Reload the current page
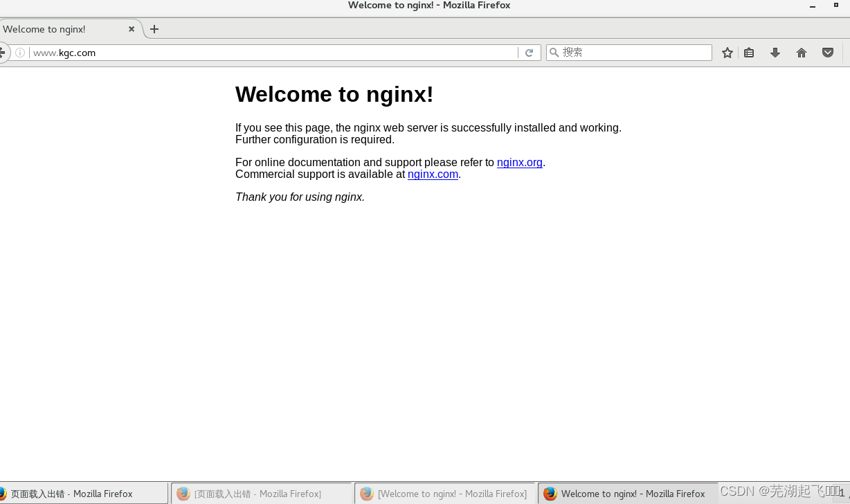 (x=529, y=52)
